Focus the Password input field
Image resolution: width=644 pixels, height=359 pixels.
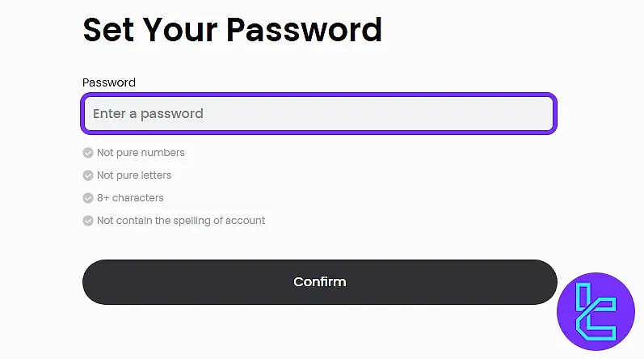coord(318,114)
